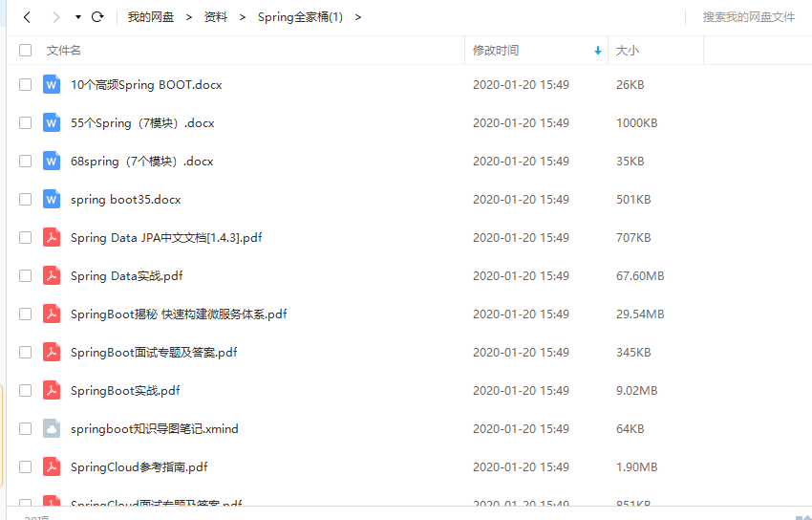Click the 1.90MB size value

pos(637,467)
